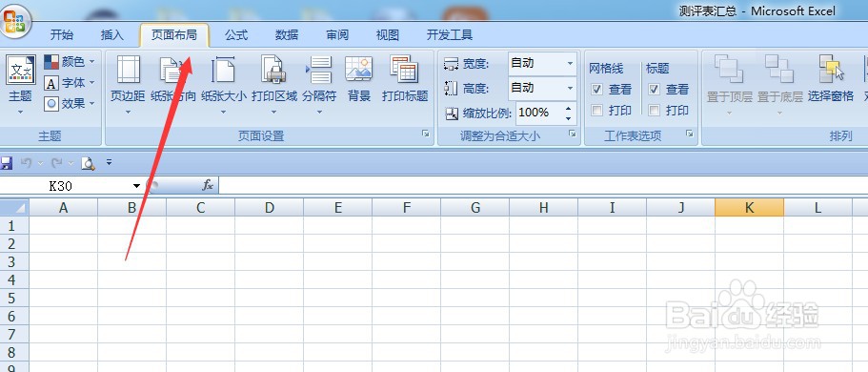
Task: Select the 页面布局 tab
Action: [x=174, y=35]
